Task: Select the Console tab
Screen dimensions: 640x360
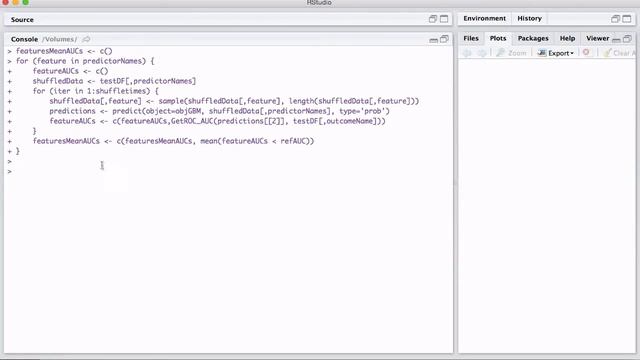Action: coord(24,39)
